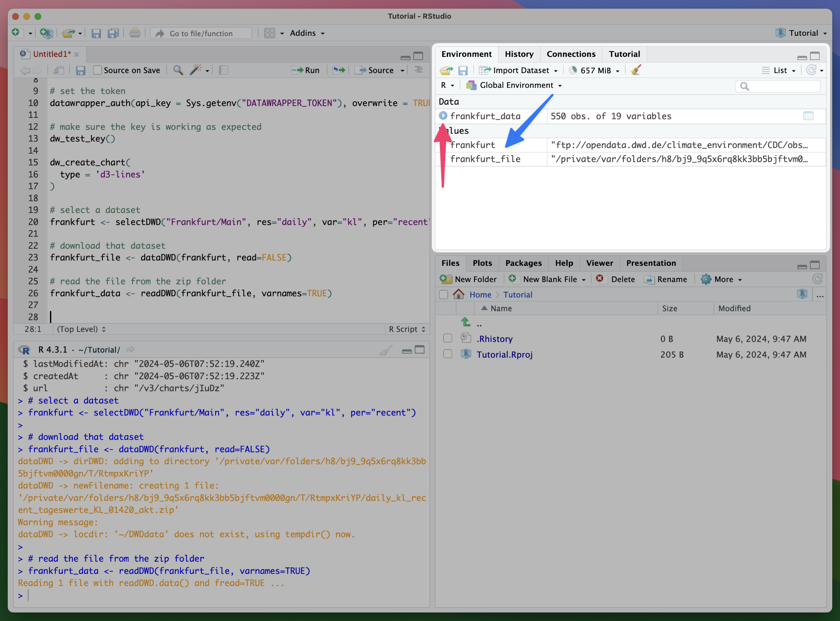The height and width of the screenshot is (621, 840).
Task: Open the Addins dropdown
Action: (307, 33)
